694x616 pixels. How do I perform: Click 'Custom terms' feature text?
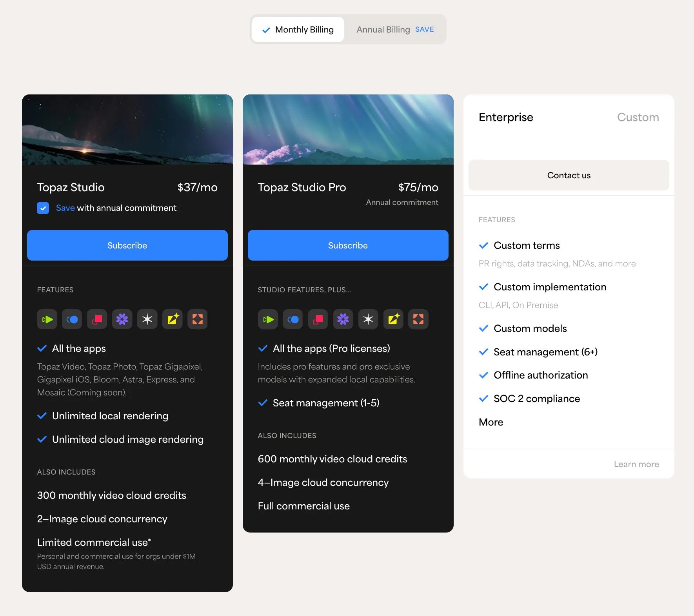(x=527, y=245)
